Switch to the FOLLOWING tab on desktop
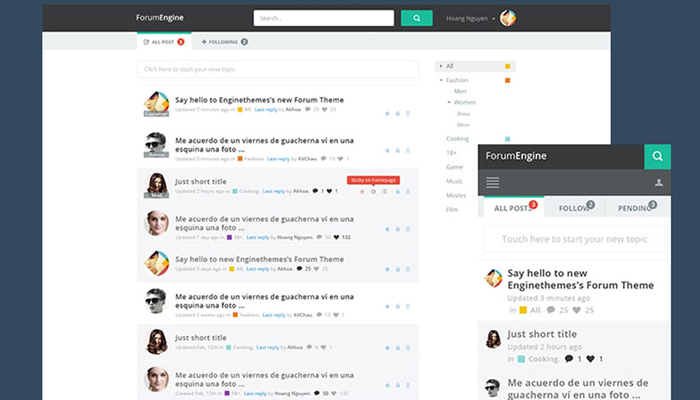The width and height of the screenshot is (700, 400). click(x=225, y=42)
